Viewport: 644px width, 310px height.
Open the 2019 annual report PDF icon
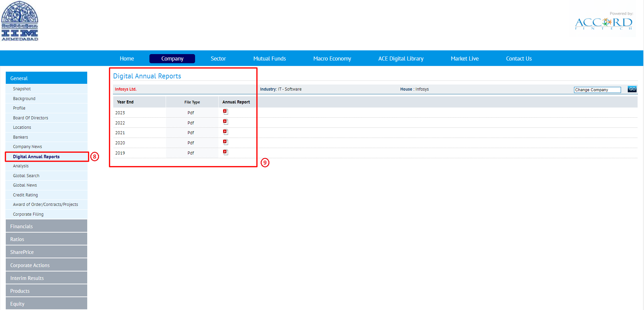[225, 152]
